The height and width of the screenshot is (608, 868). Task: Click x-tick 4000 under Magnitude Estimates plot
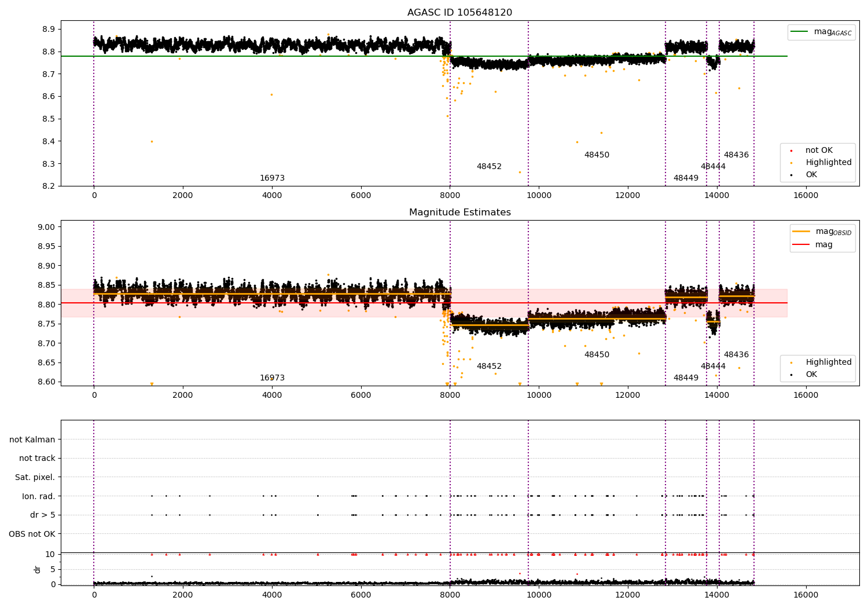point(272,395)
